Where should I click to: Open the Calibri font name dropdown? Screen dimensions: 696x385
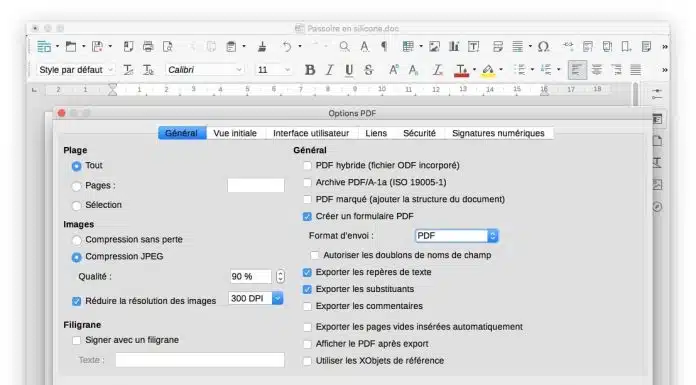[205, 70]
